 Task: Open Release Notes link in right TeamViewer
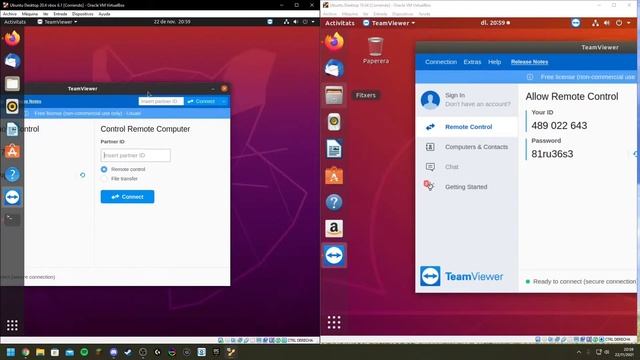[x=529, y=62]
